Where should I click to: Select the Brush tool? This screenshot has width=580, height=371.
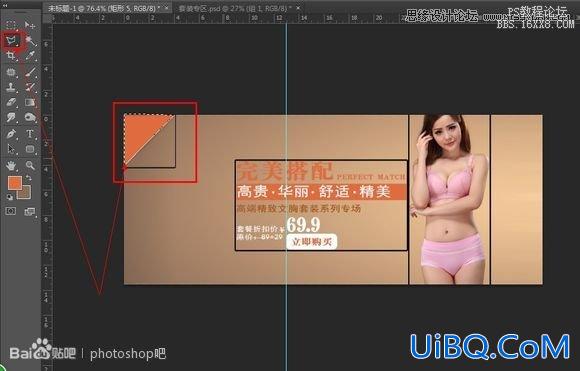tap(30, 72)
